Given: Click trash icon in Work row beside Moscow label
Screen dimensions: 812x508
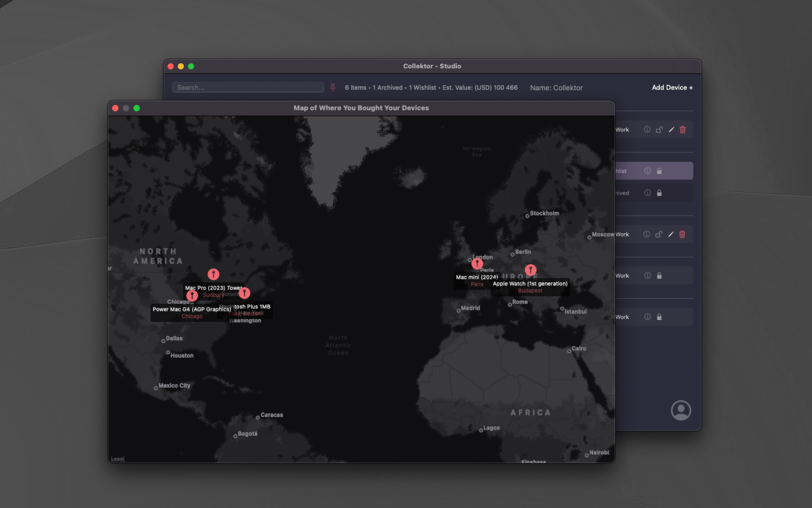Looking at the screenshot, I should tap(682, 234).
